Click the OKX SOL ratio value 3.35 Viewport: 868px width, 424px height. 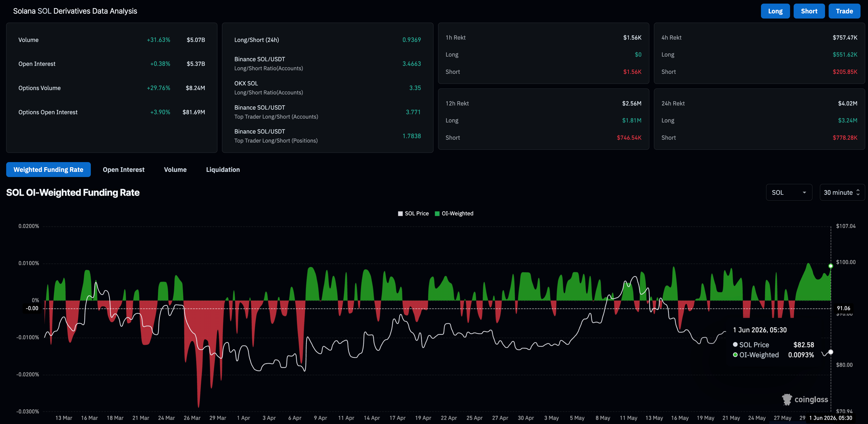coord(415,88)
